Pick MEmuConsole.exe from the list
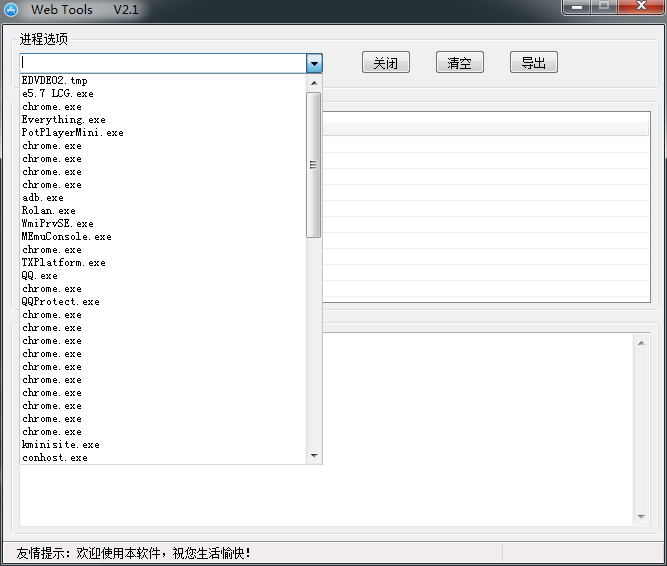This screenshot has width=667, height=566. click(163, 236)
